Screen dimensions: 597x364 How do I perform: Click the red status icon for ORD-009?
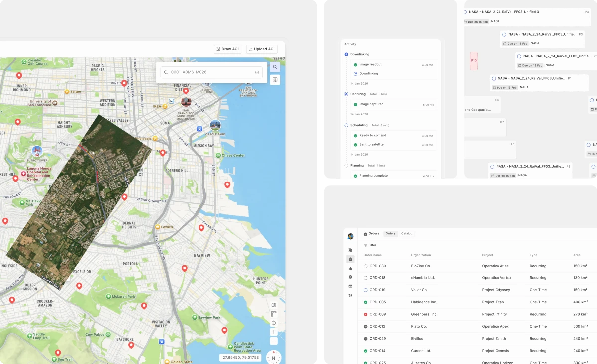tap(366, 314)
